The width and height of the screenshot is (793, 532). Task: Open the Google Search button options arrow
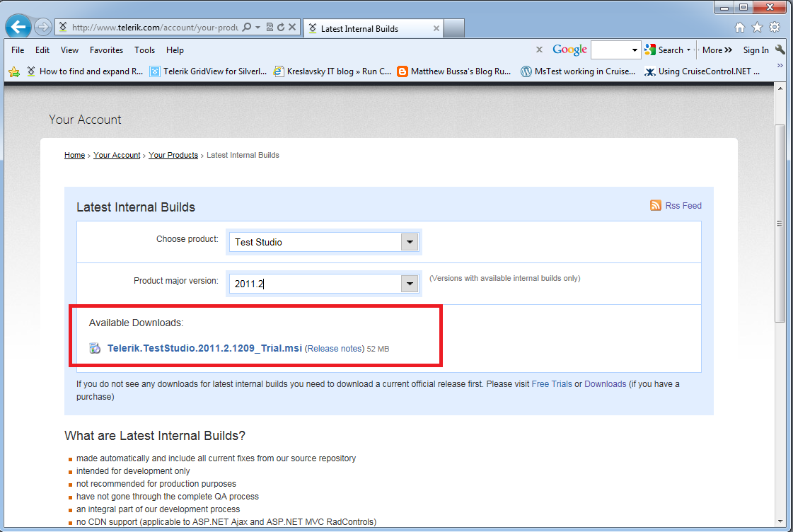tap(688, 50)
